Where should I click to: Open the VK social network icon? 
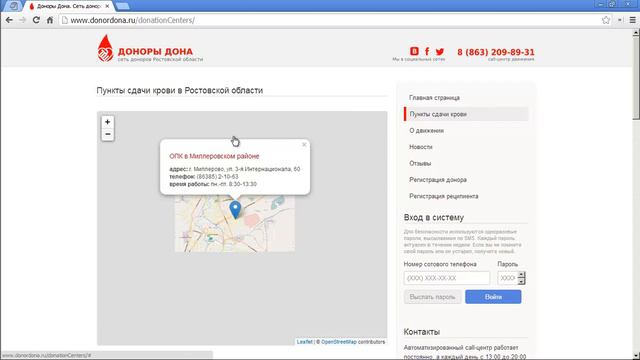click(x=414, y=51)
